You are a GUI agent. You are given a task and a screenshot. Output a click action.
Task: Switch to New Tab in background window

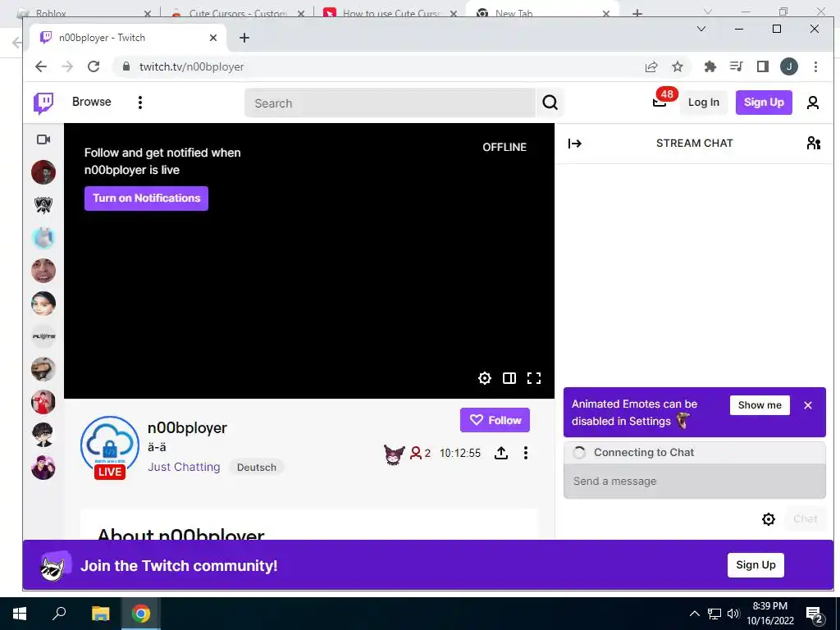coord(542,11)
